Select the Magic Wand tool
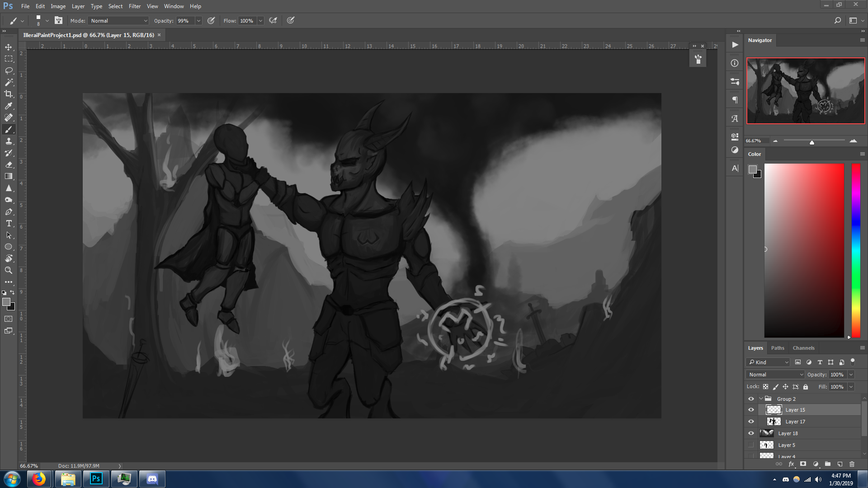This screenshot has width=868, height=488. (9, 82)
